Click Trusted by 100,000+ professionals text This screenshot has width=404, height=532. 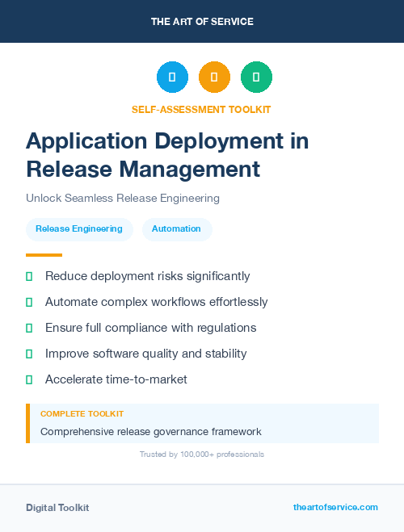202,455
